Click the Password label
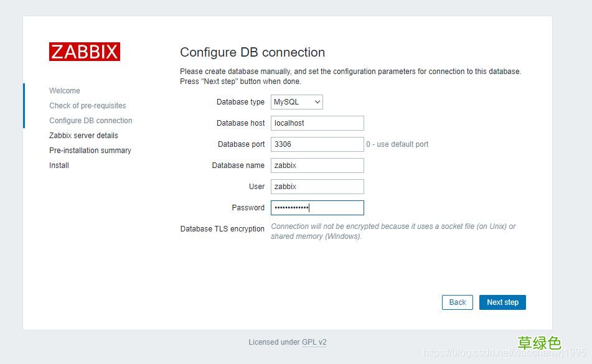 248,207
